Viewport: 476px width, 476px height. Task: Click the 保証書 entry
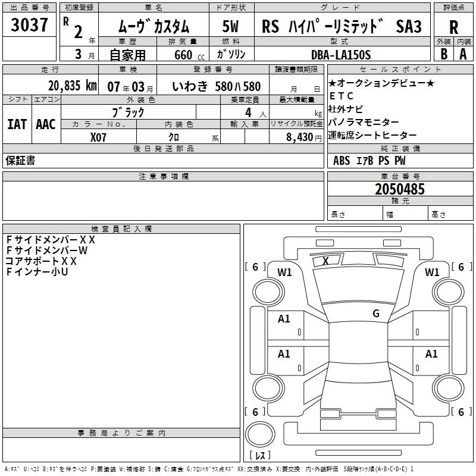tap(20, 161)
